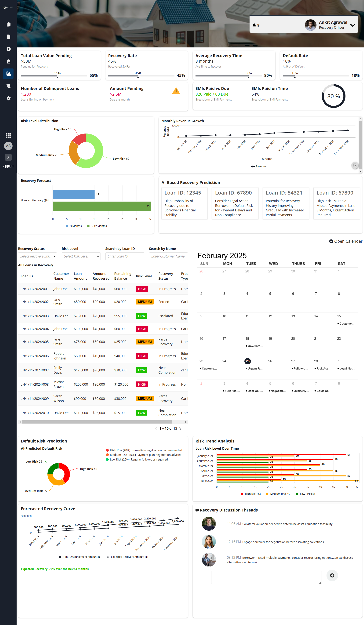The image size is (364, 625).
Task: Toggle the High Risk (%) legend entry
Action: pyautogui.click(x=251, y=494)
